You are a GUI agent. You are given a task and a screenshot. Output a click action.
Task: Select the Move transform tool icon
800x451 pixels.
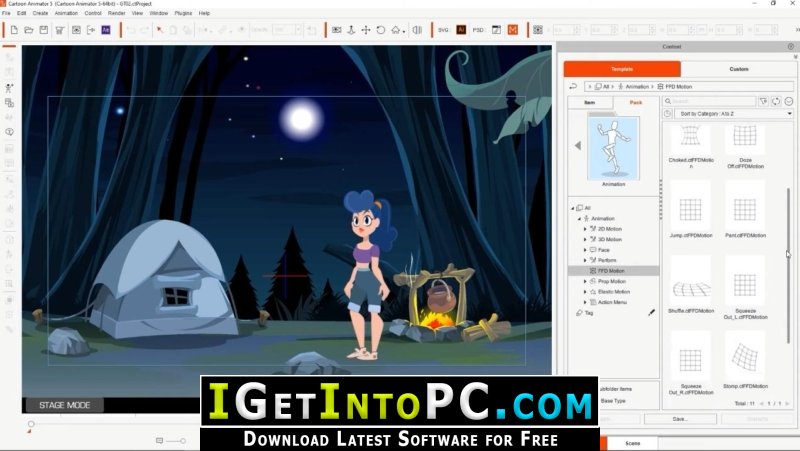coord(366,30)
